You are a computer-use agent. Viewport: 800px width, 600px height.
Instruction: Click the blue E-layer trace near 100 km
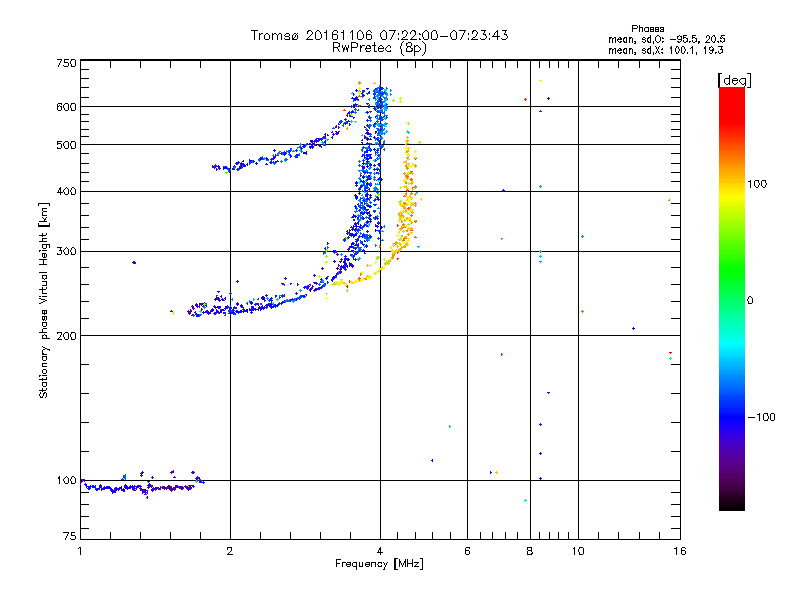coord(143,487)
